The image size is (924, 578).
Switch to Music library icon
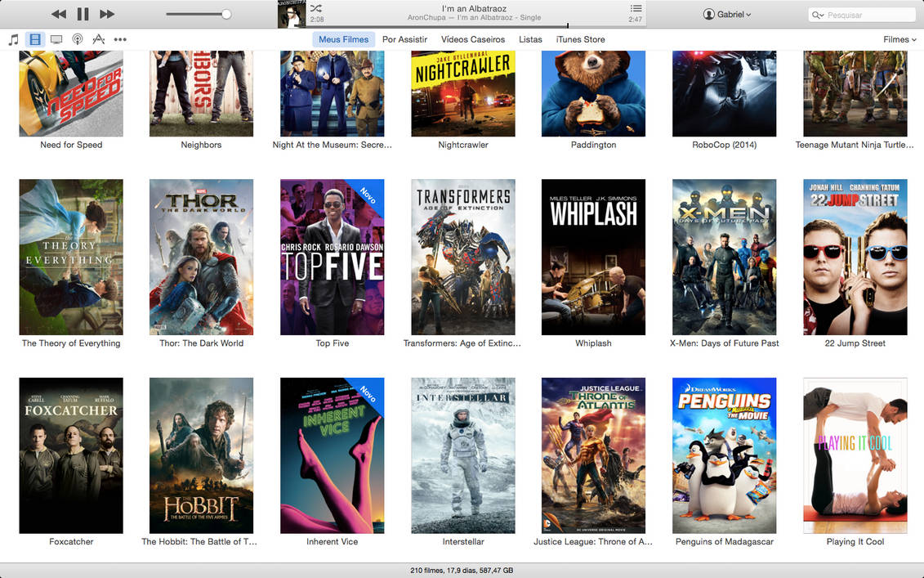[14, 39]
